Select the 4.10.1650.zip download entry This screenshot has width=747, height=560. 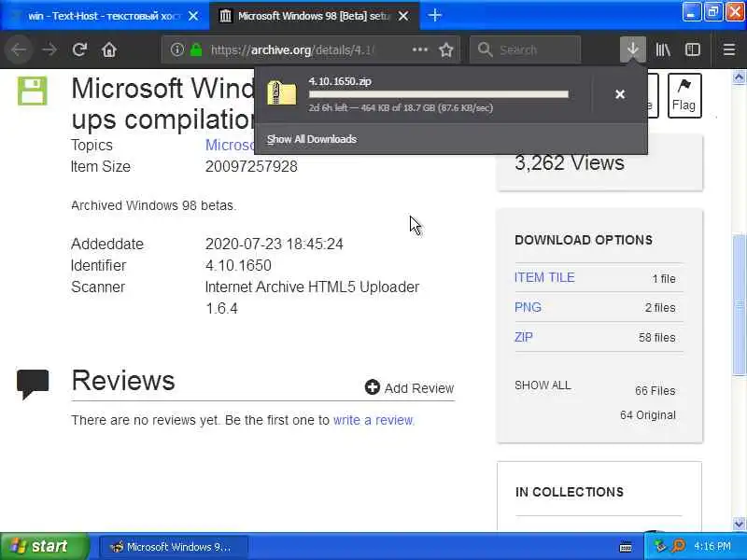click(424, 94)
